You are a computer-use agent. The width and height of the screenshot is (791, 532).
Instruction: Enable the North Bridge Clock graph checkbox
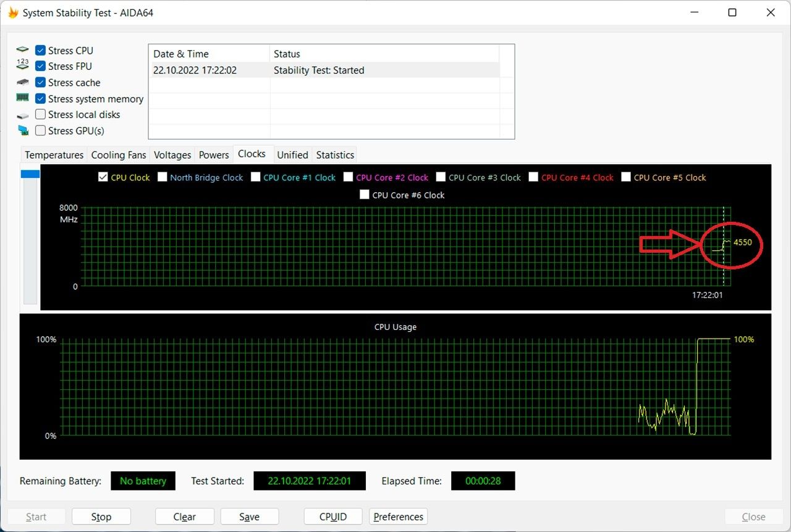click(163, 177)
